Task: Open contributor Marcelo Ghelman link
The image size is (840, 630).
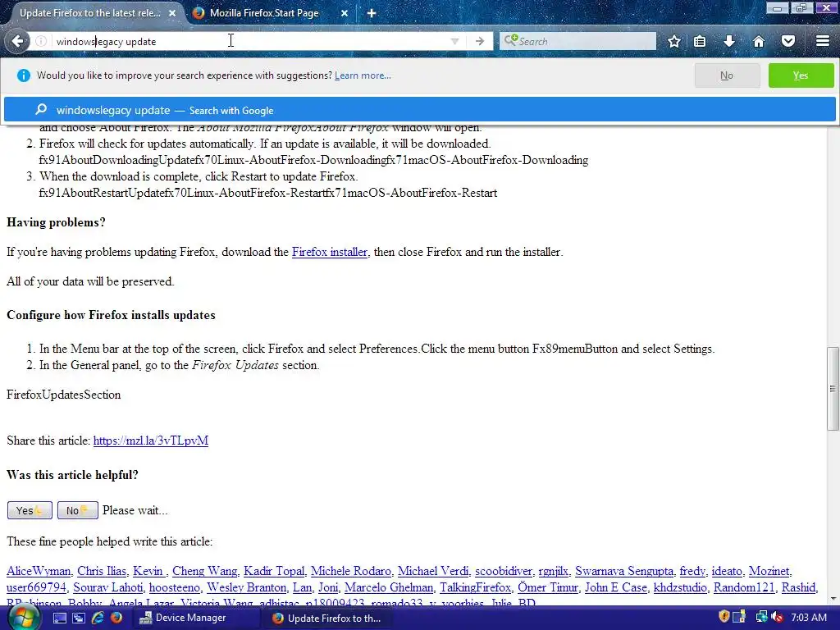Action: pyautogui.click(x=388, y=587)
